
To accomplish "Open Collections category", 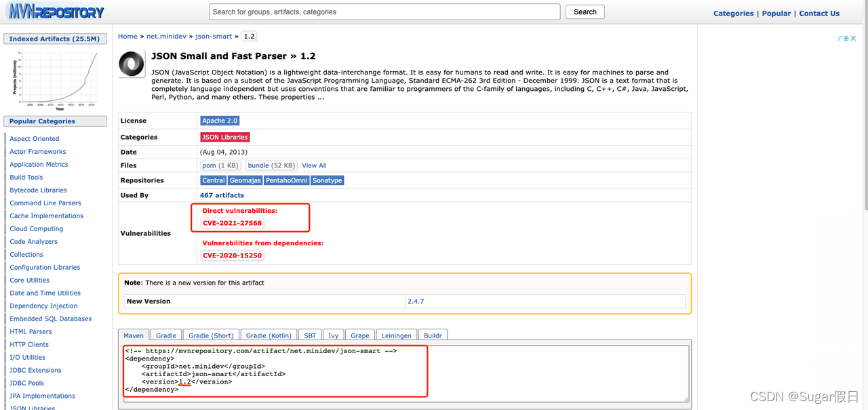I will pos(26,255).
